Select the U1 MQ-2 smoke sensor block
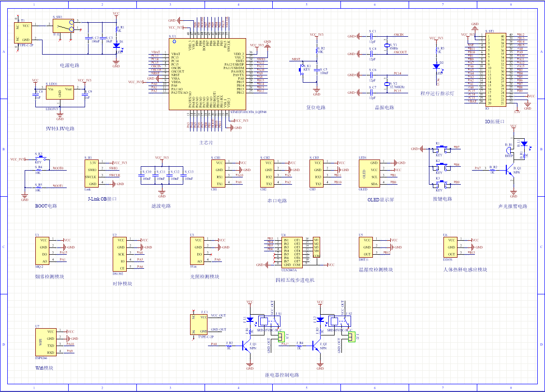Screen dimensions: 545x392 (42, 250)
